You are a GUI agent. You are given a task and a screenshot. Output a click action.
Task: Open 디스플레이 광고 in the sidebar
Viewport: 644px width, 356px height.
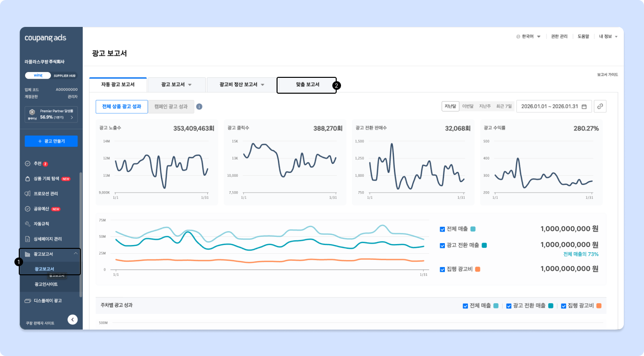tap(47, 301)
